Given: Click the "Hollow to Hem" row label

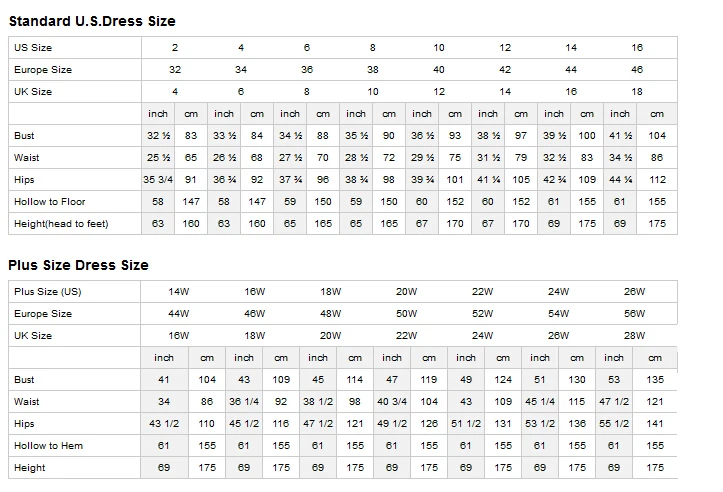Looking at the screenshot, I should click(x=48, y=445).
